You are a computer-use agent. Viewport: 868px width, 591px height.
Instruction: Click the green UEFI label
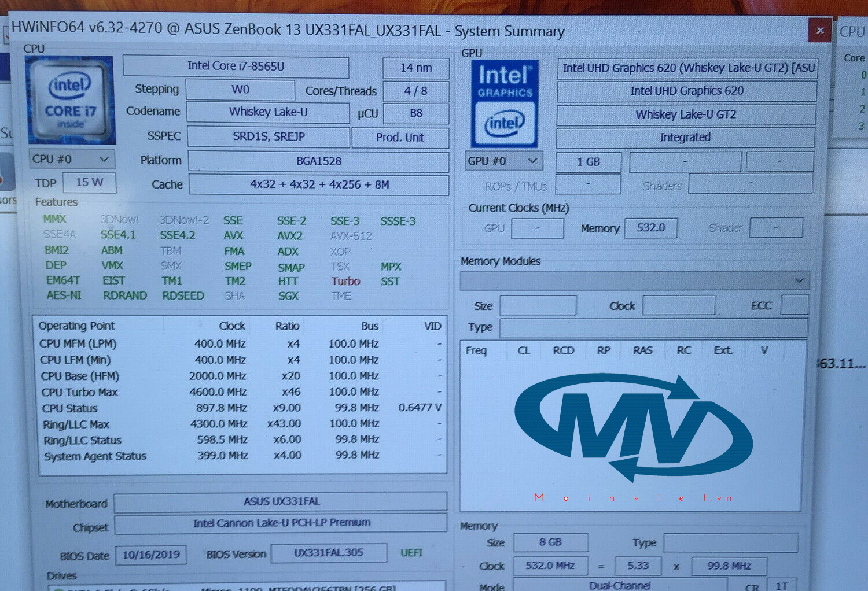coord(411,553)
